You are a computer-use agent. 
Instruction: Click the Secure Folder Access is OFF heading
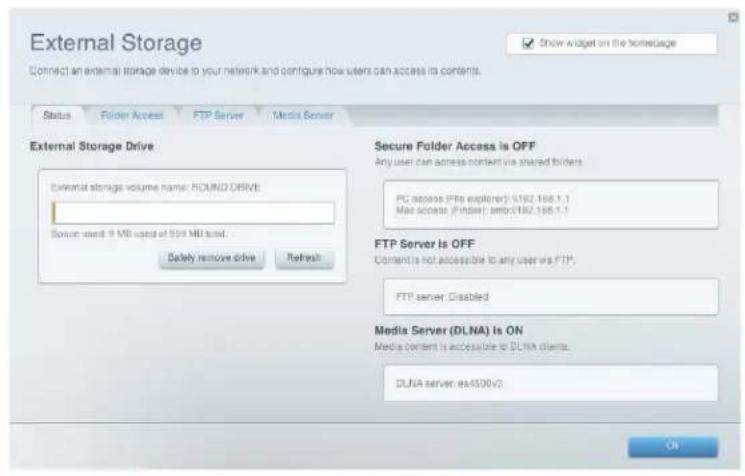[455, 146]
